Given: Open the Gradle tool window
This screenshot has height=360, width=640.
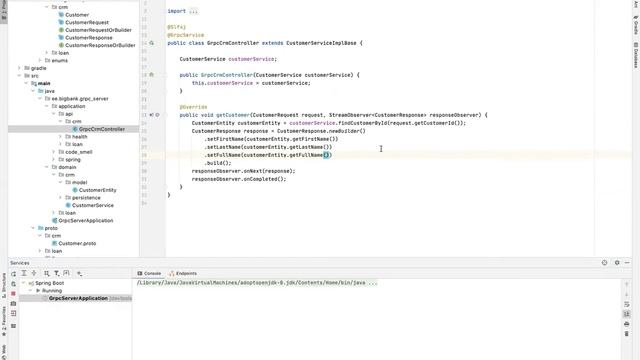Looking at the screenshot, I should coord(636,25).
